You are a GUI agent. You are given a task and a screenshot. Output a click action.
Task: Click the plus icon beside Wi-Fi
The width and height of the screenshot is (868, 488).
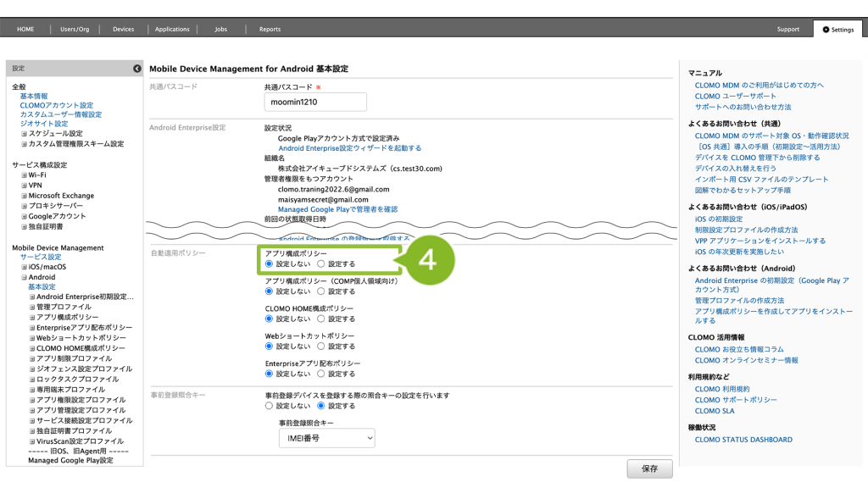(25, 175)
